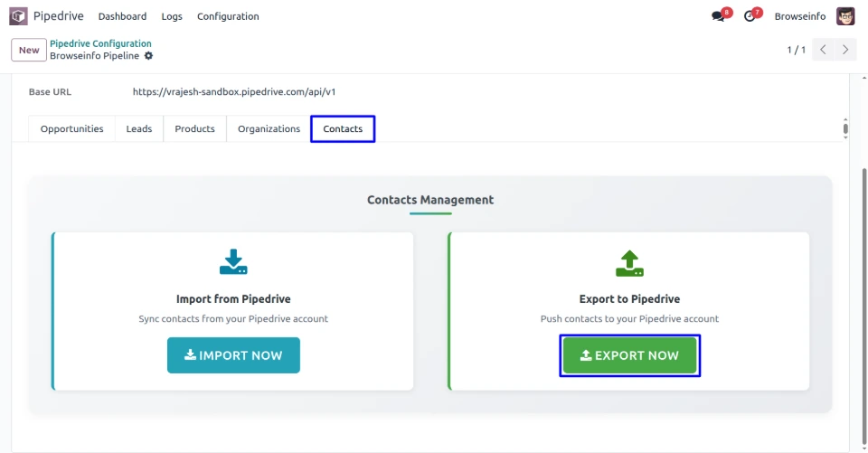Go to the next record arrow

(x=845, y=50)
